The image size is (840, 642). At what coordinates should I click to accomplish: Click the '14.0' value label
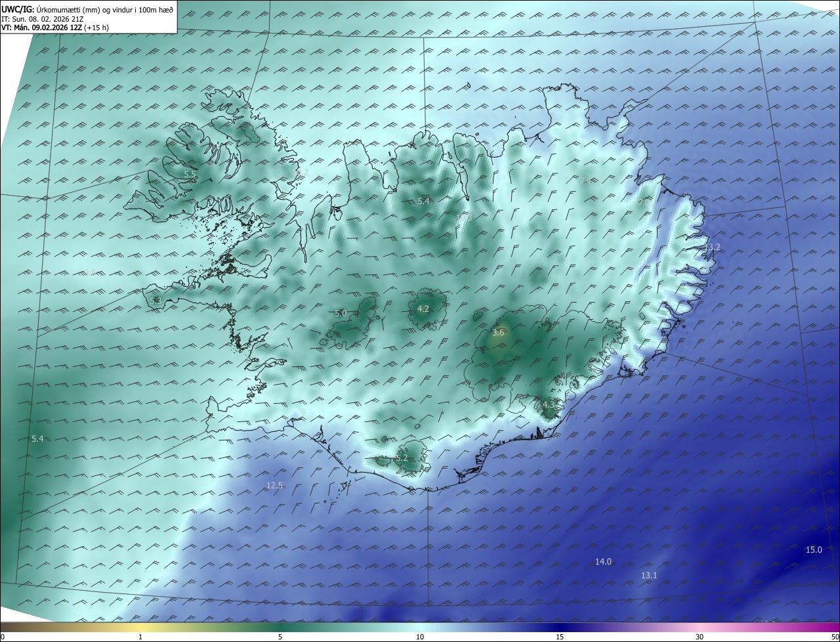[x=603, y=562]
